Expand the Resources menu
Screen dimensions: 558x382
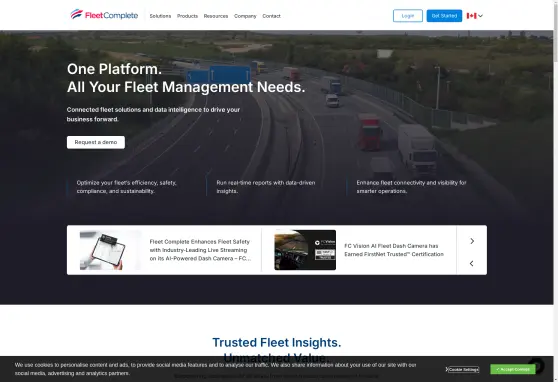pyautogui.click(x=216, y=16)
